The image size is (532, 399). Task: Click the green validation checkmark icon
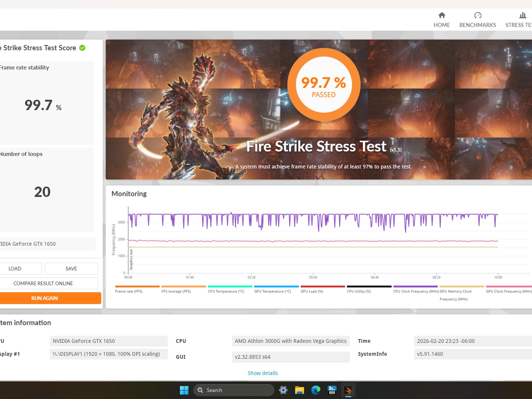click(x=82, y=48)
